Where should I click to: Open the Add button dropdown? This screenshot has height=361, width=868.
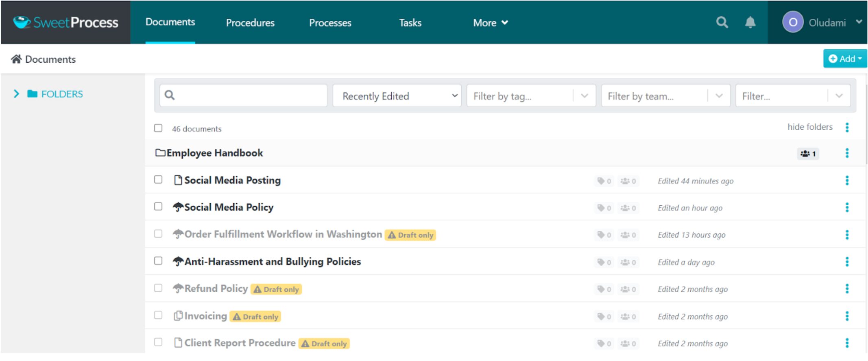[x=845, y=59]
